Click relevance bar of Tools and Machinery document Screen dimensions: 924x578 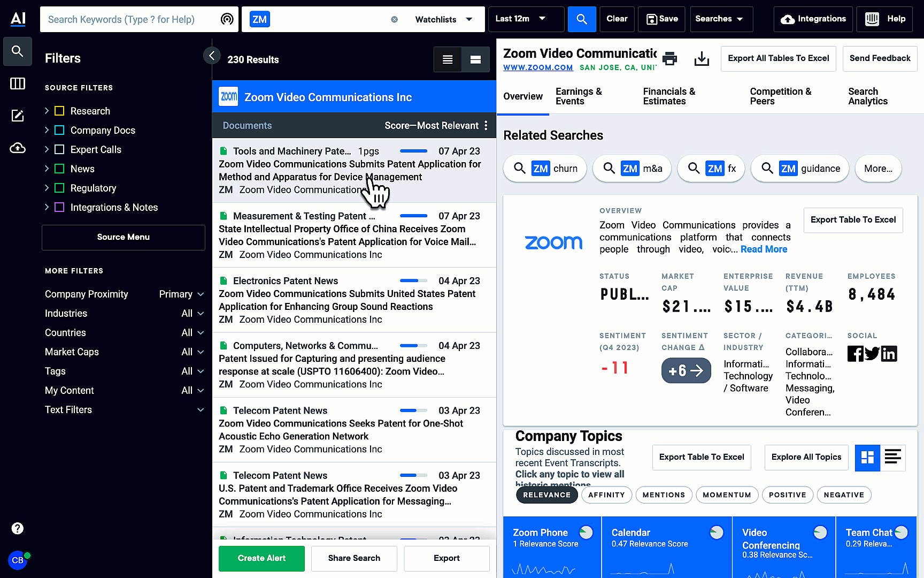(x=413, y=151)
